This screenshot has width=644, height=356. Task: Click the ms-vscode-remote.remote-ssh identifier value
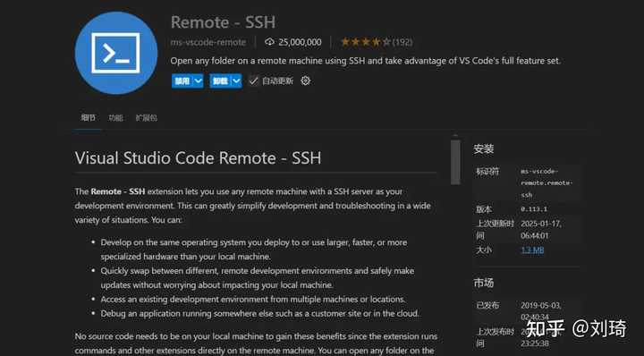click(x=547, y=182)
